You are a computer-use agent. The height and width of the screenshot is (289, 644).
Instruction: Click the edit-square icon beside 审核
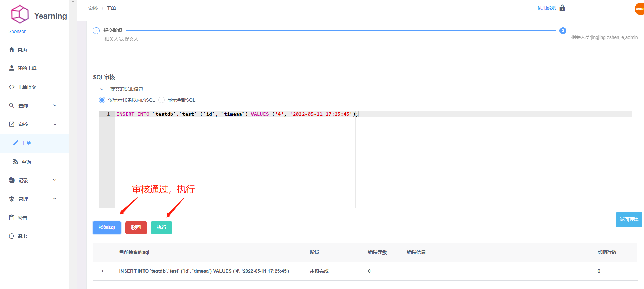12,124
